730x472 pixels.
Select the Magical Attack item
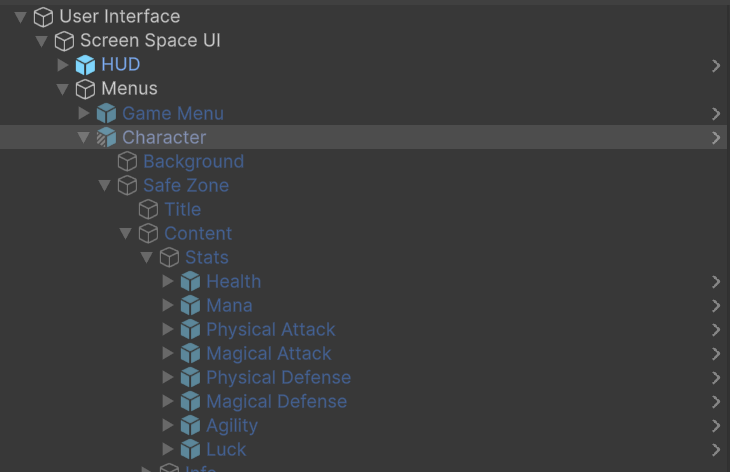(x=268, y=353)
